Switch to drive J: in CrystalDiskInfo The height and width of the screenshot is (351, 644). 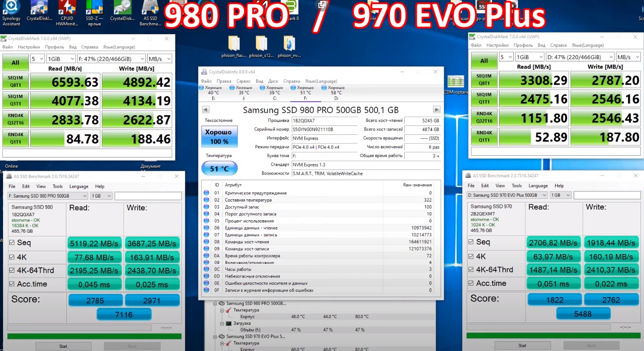244,93
